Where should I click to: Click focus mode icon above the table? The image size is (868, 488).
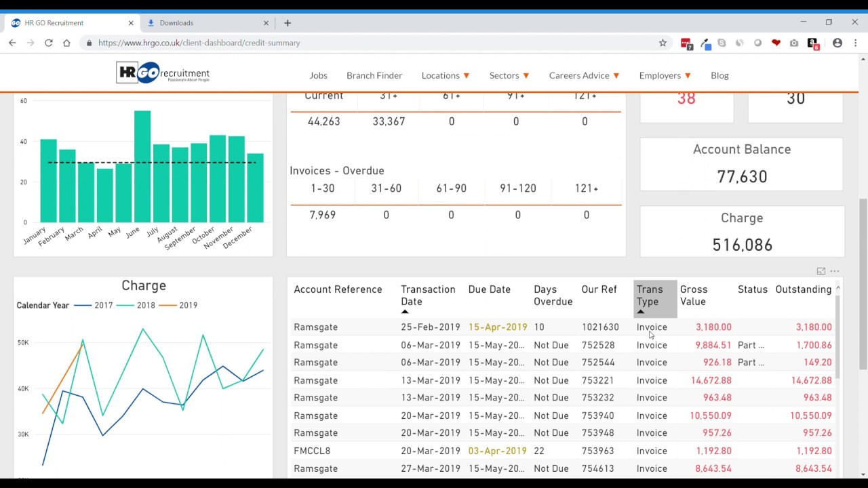pos(821,271)
